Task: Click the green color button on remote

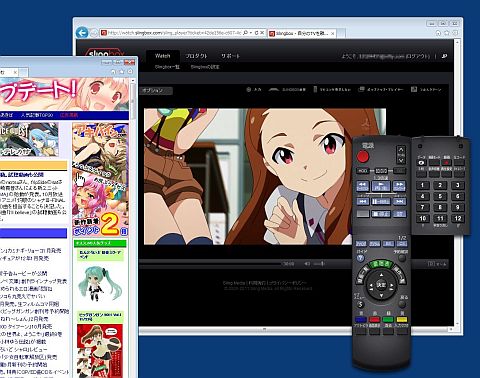Action: click(388, 320)
